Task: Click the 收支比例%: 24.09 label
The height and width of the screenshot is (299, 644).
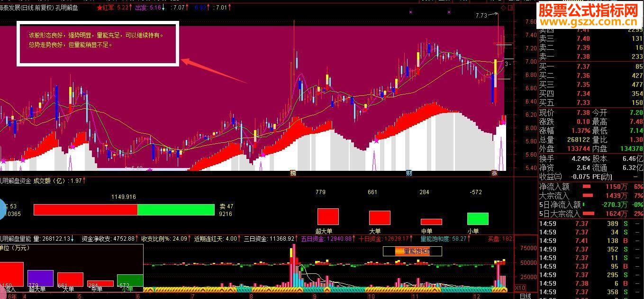Action: 166,239
